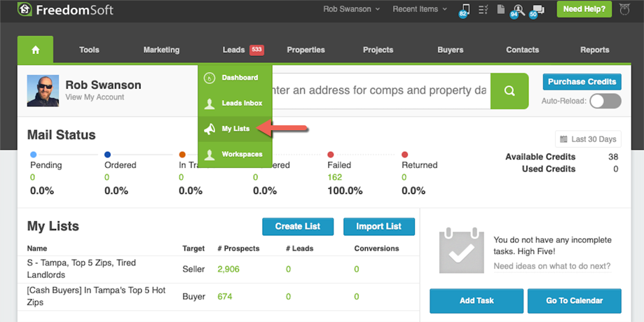Click the # Prospects column header
Viewport: 644px width, 322px height.
238,248
